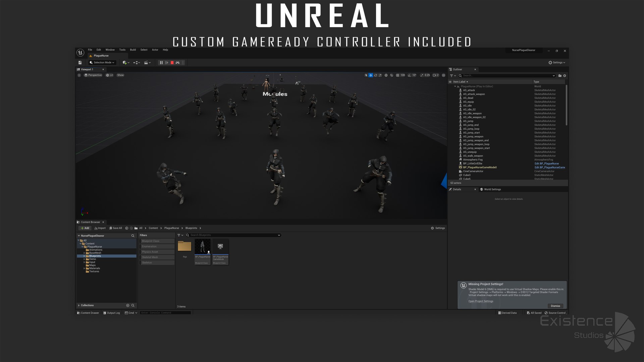Stop the Play In Editor session
This screenshot has height=362, width=644.
click(x=172, y=63)
